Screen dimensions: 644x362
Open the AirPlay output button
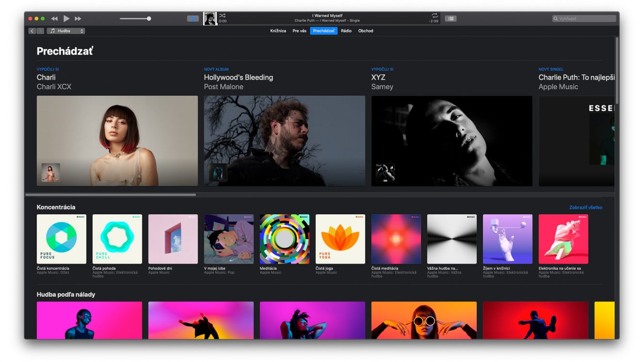(193, 18)
